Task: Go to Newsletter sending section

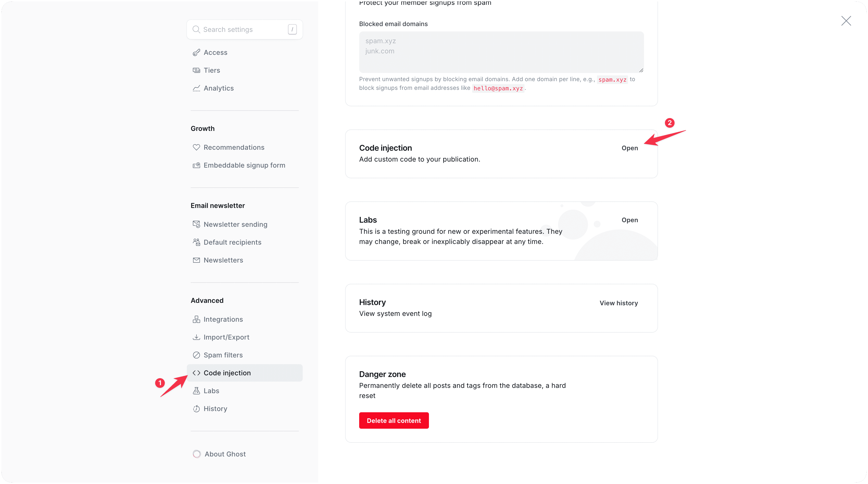Action: coord(235,224)
